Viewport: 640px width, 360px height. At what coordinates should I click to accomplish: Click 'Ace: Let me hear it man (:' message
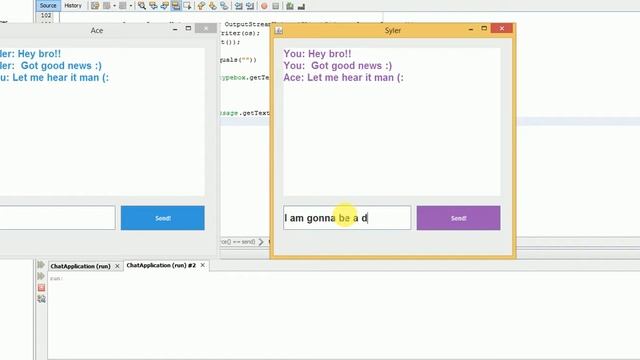(343, 78)
